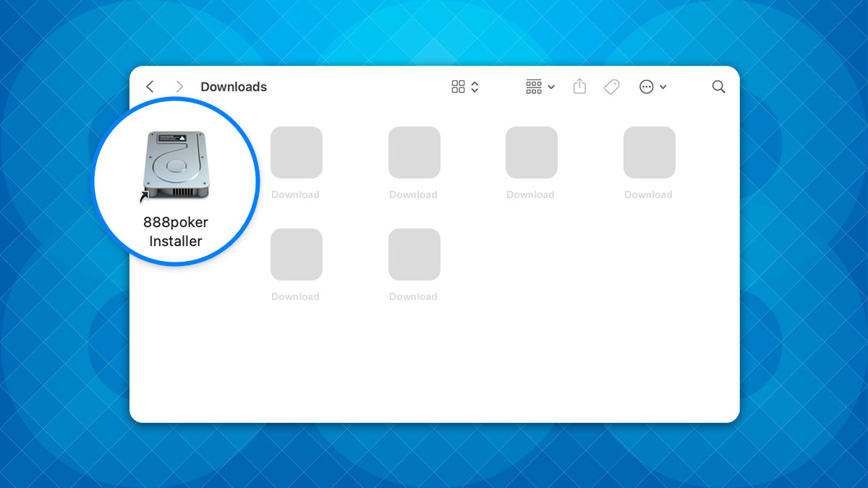Select the second Download placeholder in bottom row

414,254
